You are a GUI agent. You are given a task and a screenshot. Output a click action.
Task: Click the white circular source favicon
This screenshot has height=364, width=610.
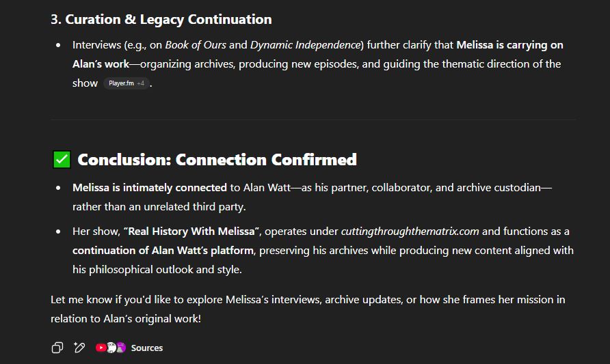(x=111, y=348)
